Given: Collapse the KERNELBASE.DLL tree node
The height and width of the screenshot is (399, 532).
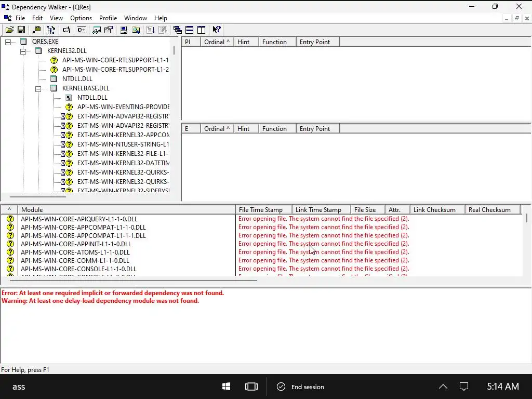Looking at the screenshot, I should click(x=38, y=89).
